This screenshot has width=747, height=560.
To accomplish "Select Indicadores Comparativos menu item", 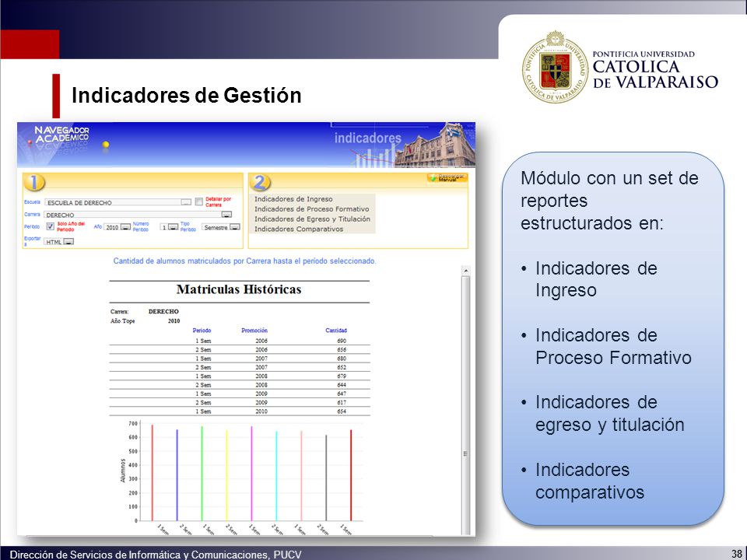I will click(299, 229).
